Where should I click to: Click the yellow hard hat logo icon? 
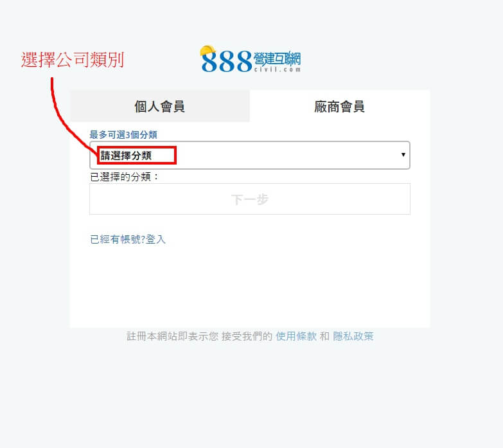tap(207, 51)
